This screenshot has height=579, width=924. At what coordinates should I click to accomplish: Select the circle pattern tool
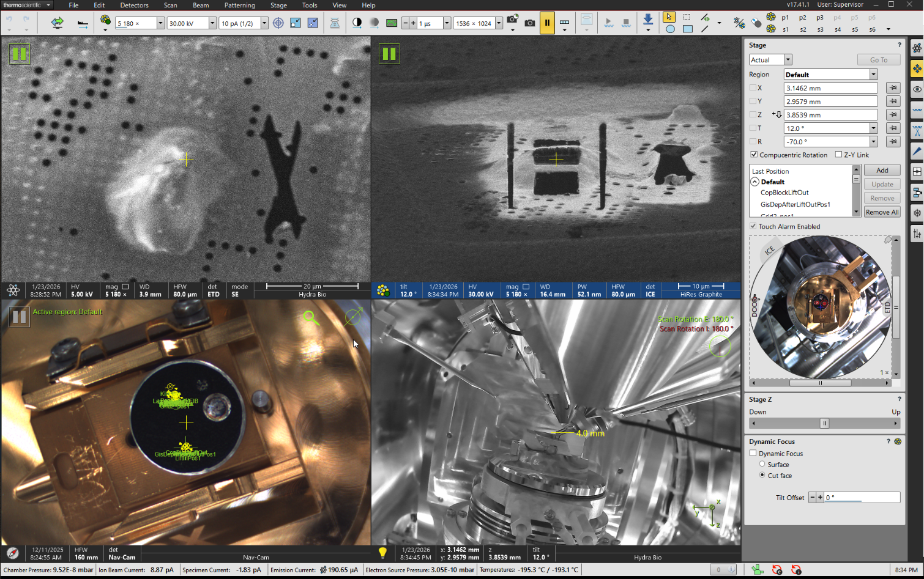point(671,29)
